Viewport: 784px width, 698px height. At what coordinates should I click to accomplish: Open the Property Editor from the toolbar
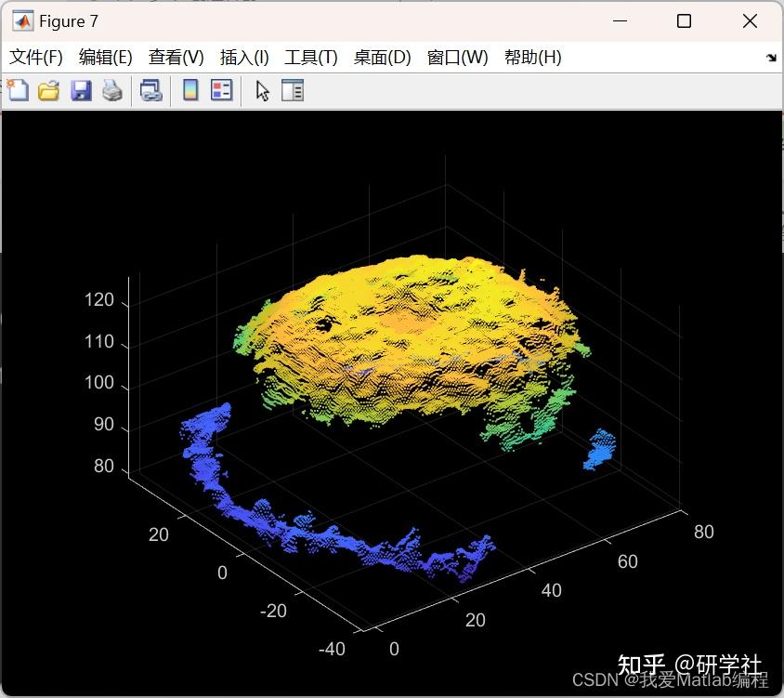coord(293,90)
